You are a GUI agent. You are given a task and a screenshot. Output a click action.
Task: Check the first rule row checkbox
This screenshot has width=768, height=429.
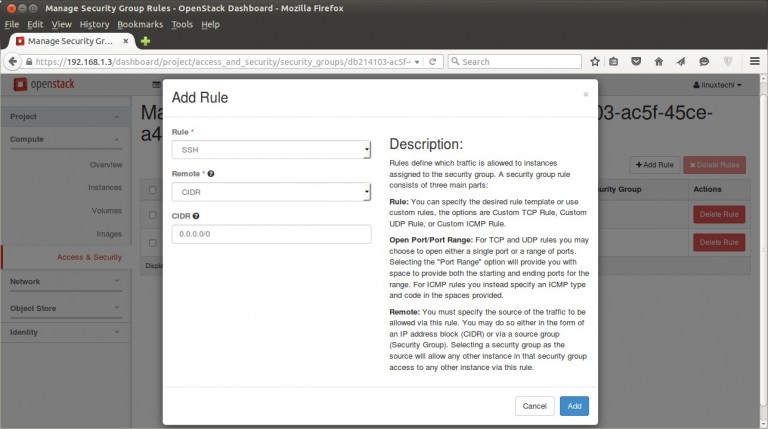point(153,214)
